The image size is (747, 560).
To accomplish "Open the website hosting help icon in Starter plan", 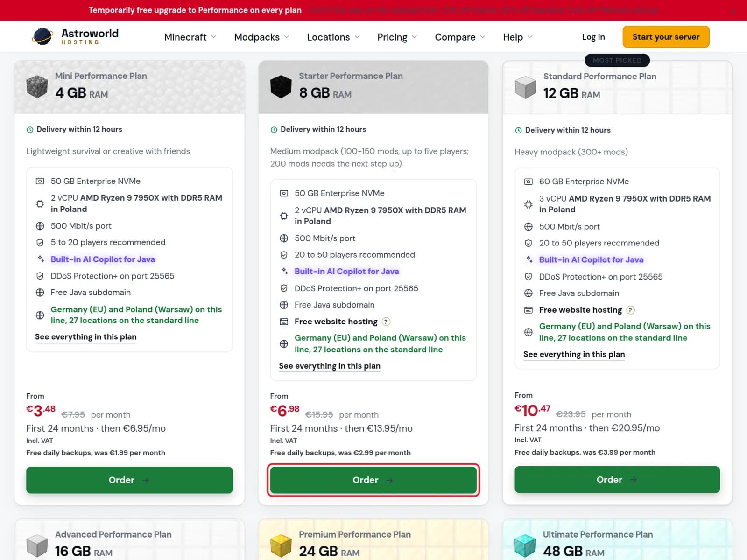I will [386, 322].
